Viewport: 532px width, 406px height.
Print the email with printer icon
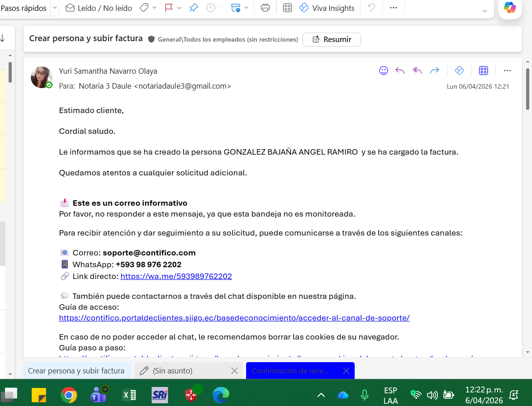click(265, 8)
